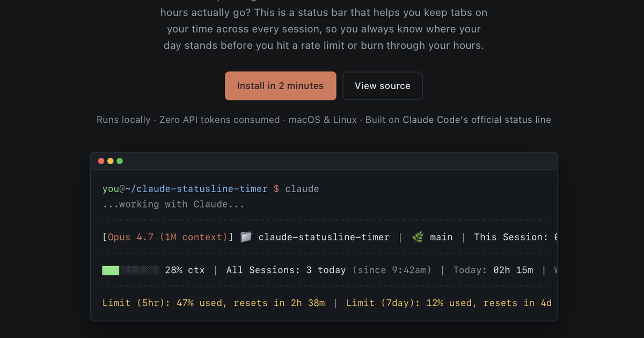Click the "claude" command text
The height and width of the screenshot is (338, 644).
[302, 189]
